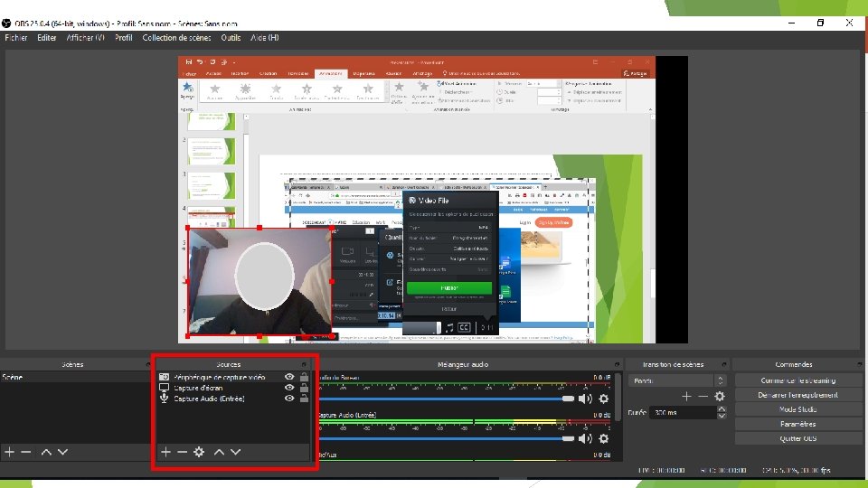Open the Collection de scènes menu

[x=176, y=38]
